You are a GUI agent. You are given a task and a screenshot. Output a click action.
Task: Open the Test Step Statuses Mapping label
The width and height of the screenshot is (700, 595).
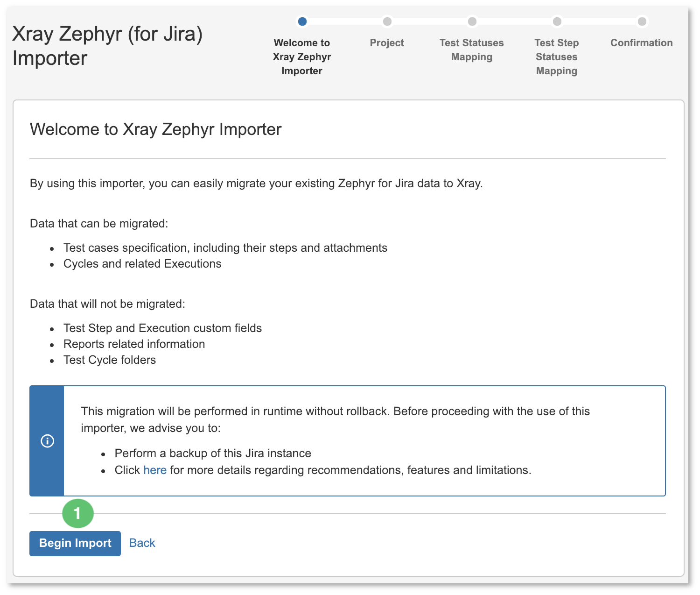point(557,57)
